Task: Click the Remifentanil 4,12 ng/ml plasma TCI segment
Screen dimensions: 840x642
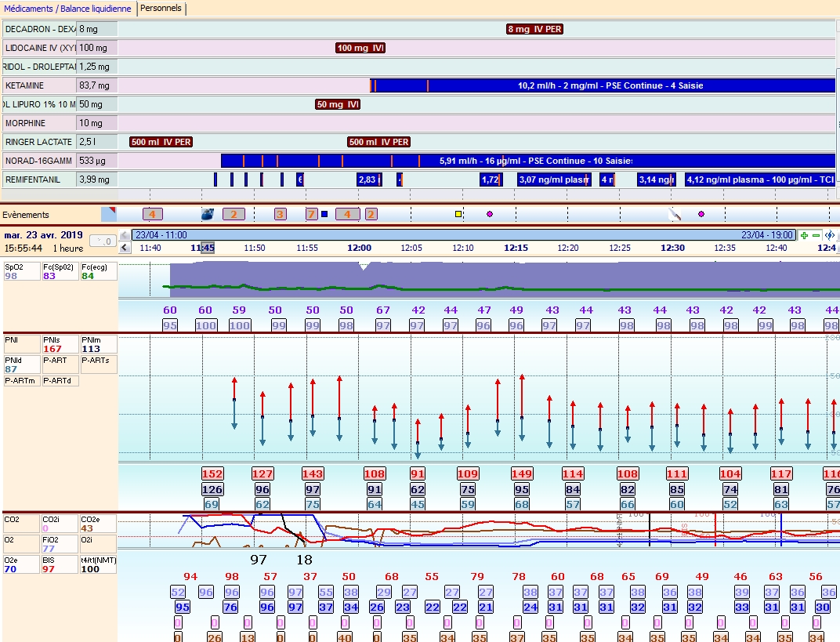Action: tap(760, 180)
